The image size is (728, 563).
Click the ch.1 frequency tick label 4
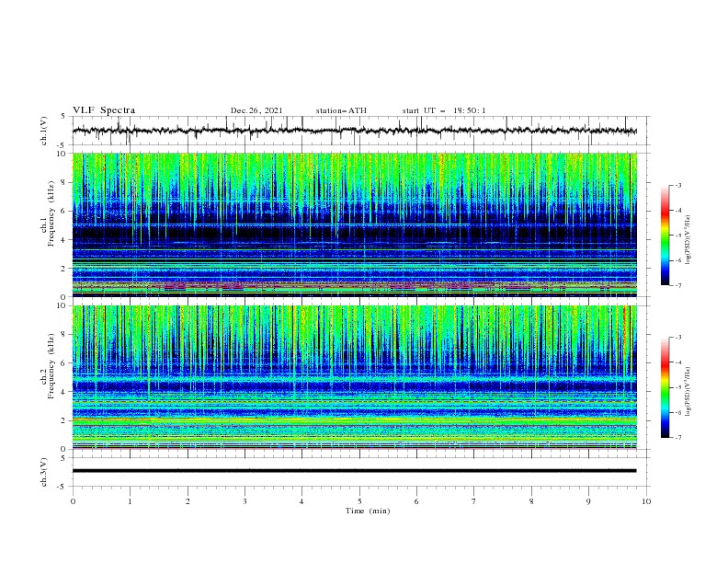pos(65,240)
